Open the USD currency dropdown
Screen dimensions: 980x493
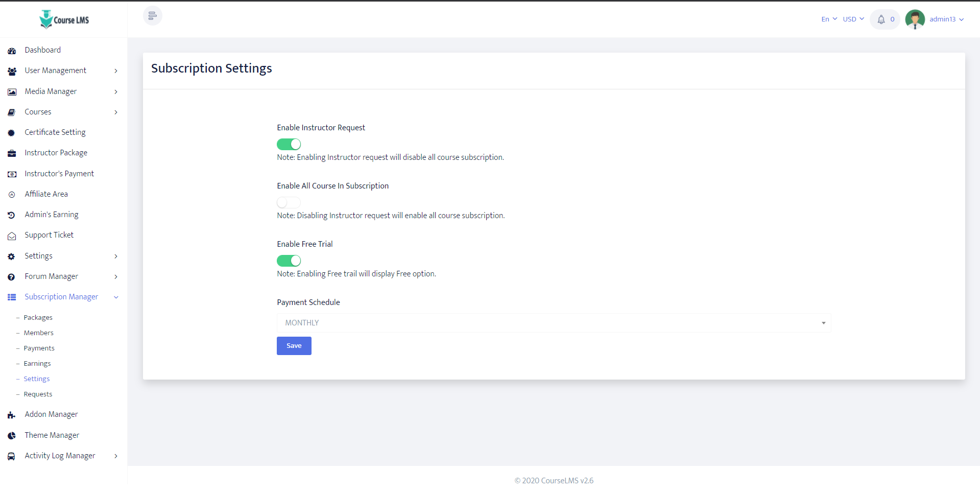853,19
